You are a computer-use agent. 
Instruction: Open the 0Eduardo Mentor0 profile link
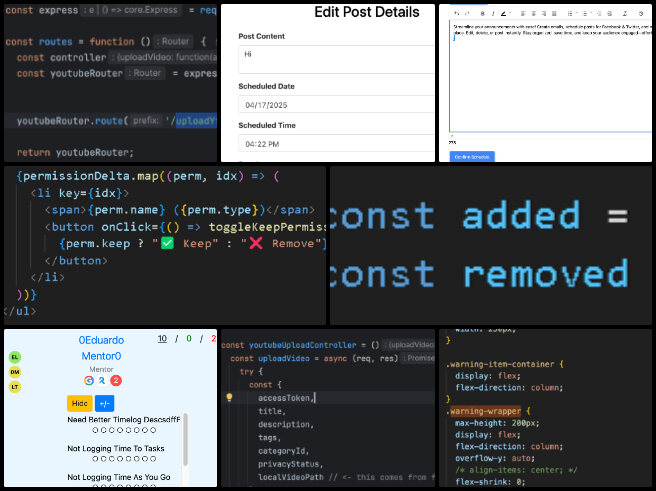click(101, 348)
